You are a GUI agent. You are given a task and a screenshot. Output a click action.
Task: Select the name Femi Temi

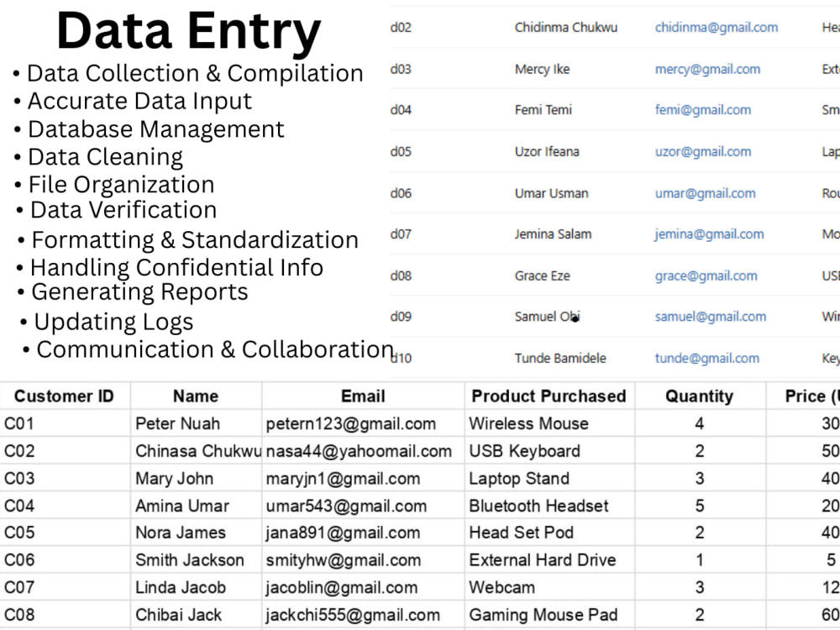(x=543, y=110)
